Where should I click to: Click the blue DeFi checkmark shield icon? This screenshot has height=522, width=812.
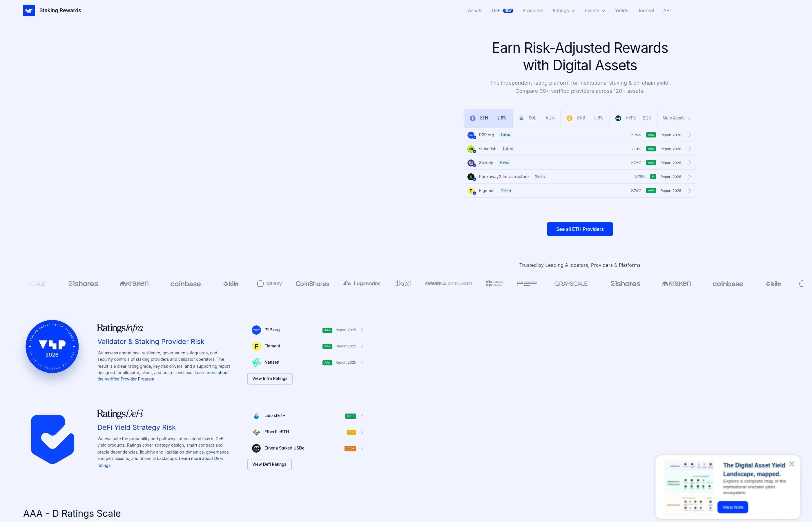click(x=52, y=439)
